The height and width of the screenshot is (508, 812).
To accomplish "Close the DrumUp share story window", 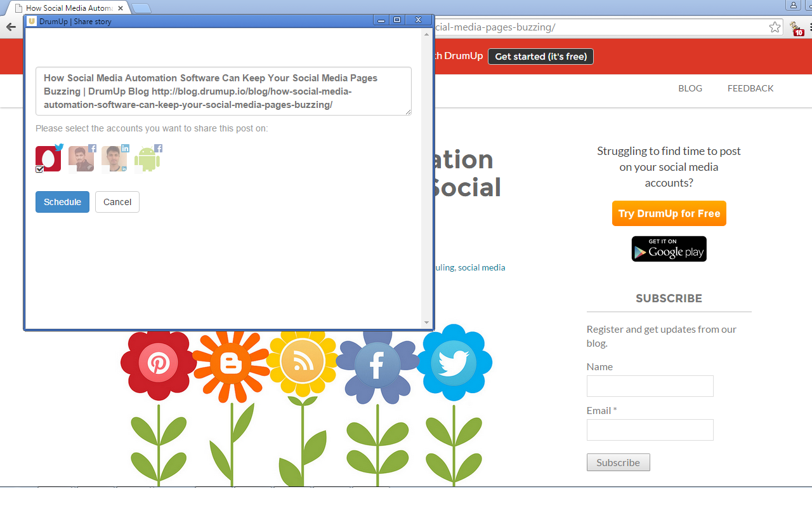I will 418,20.
